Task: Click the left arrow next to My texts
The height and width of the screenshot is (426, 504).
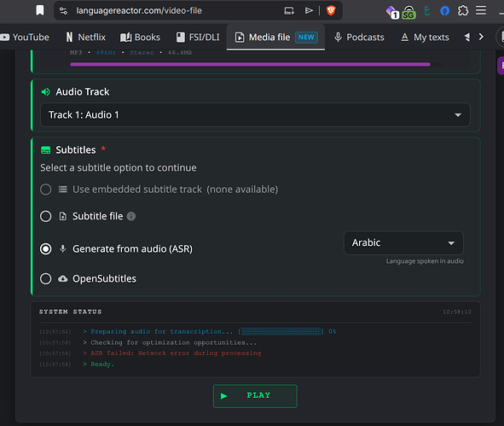Action: coord(467,38)
